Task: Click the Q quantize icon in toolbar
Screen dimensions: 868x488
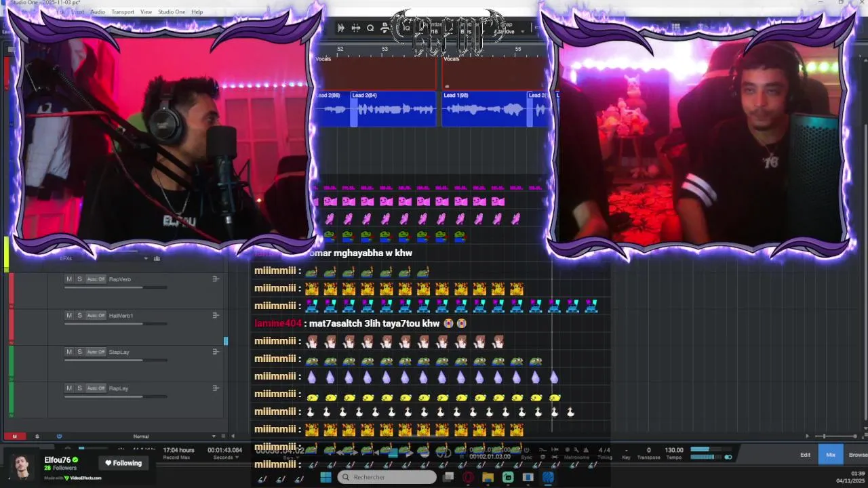Action: point(370,28)
